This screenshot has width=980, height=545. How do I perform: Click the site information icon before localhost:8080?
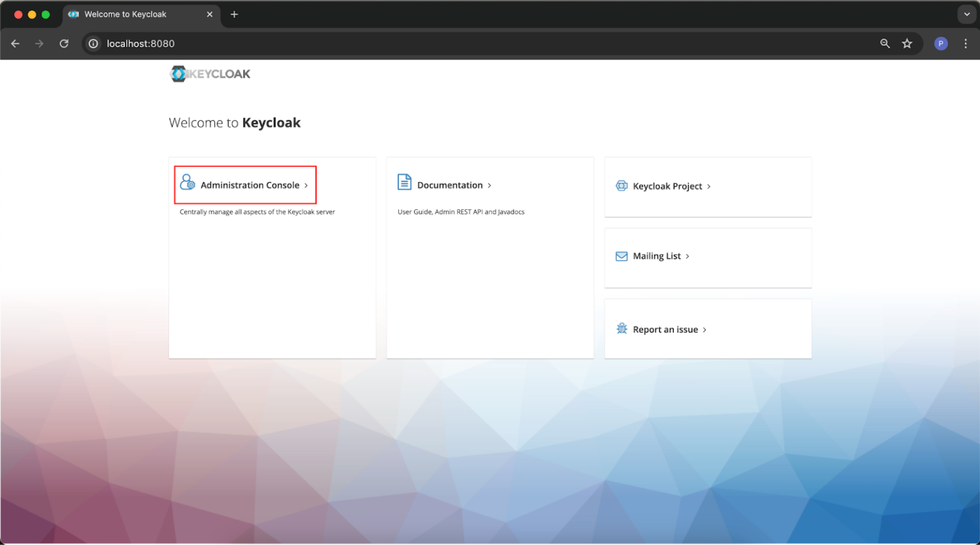93,43
